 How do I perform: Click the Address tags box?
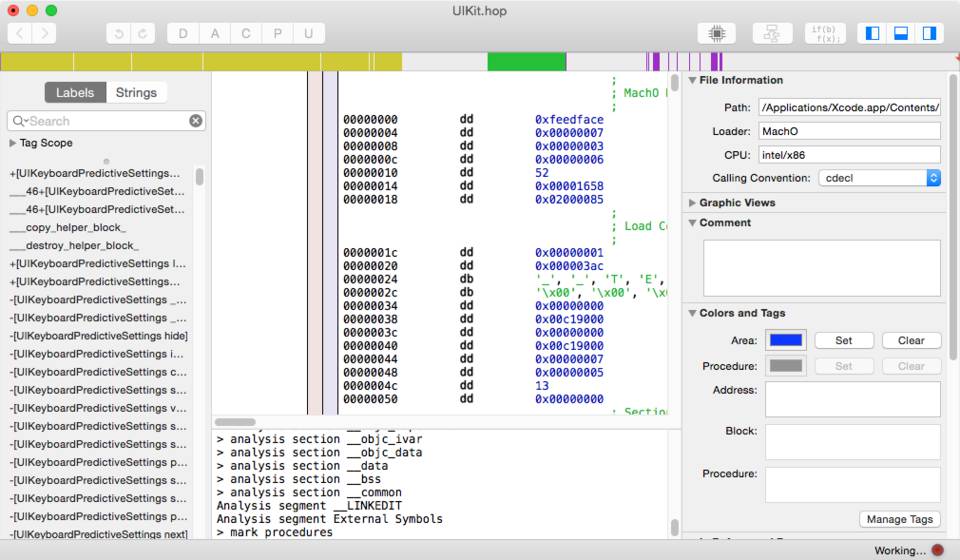coord(852,399)
